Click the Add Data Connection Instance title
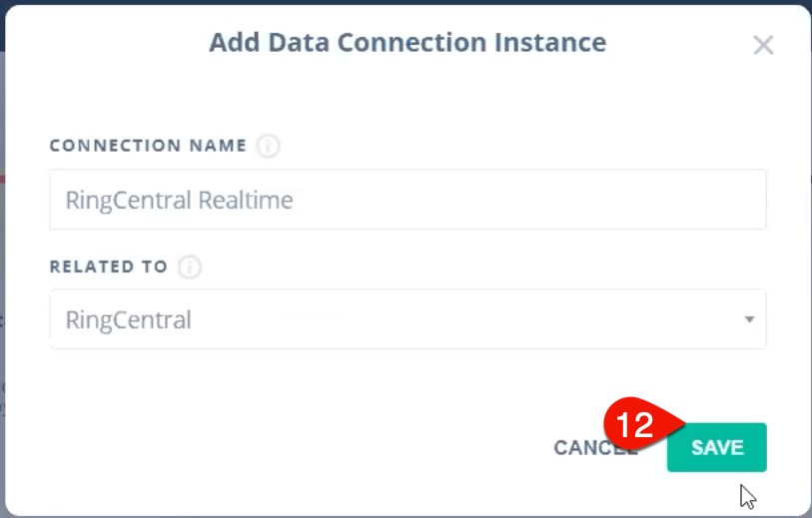Screen dimensions: 812x518 407,43
